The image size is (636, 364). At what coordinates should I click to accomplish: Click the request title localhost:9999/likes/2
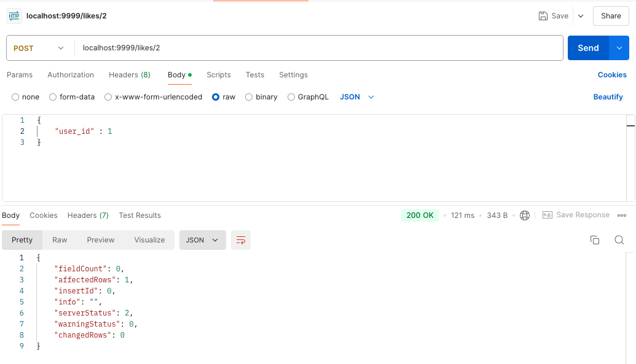tap(66, 16)
